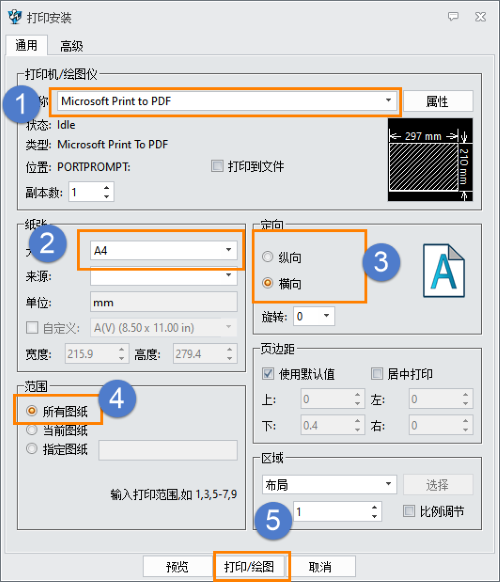Open the printer name dropdown (Microsoft Print to PDF)
Image resolution: width=500 pixels, height=582 pixels.
[227, 101]
